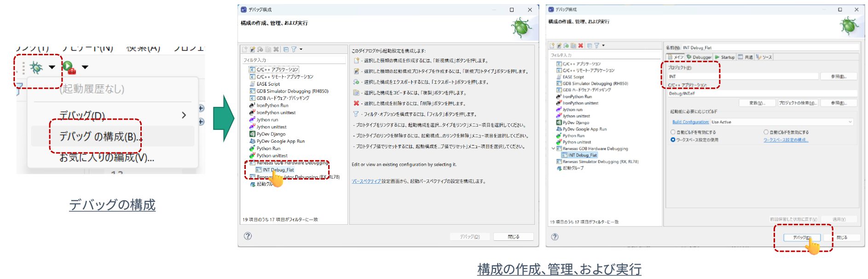
Task: Open the Use Active build configuration dropdown
Action: [781, 122]
